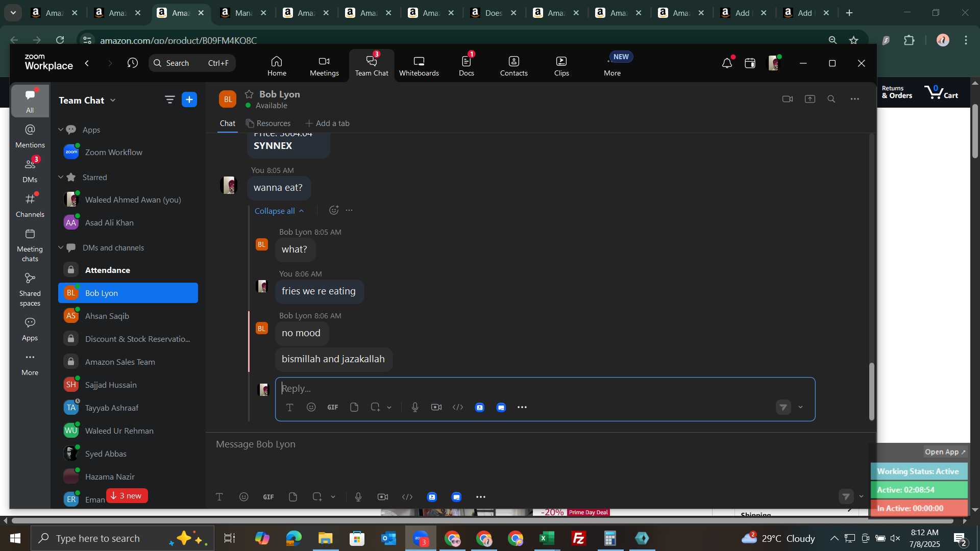Viewport: 980px width, 551px height.
Task: Collapse the Apps section
Action: point(61,130)
